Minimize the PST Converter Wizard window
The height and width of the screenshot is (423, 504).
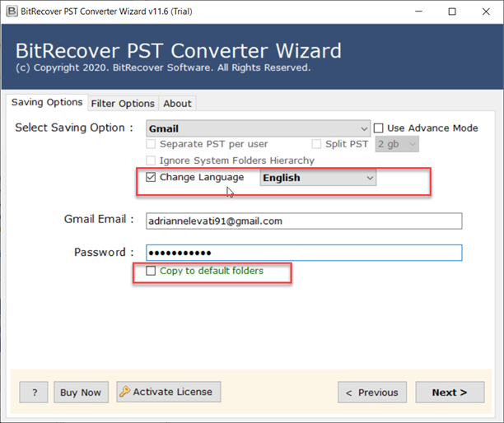(418, 12)
